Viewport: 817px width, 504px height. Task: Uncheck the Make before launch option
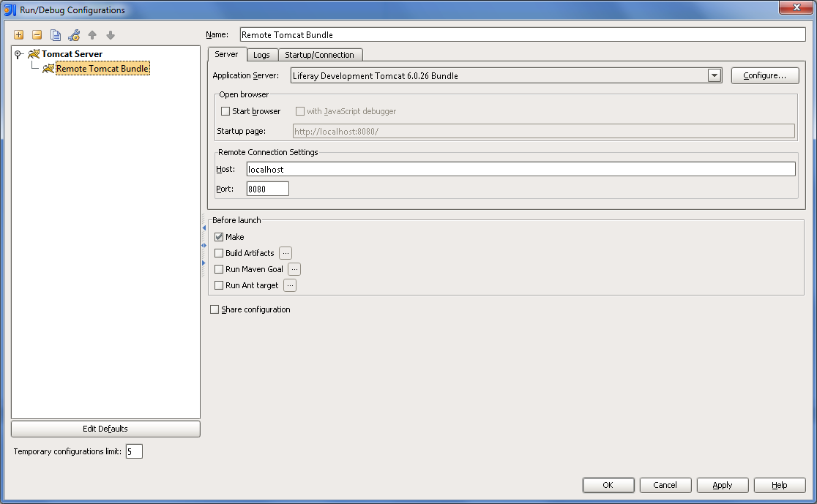219,237
